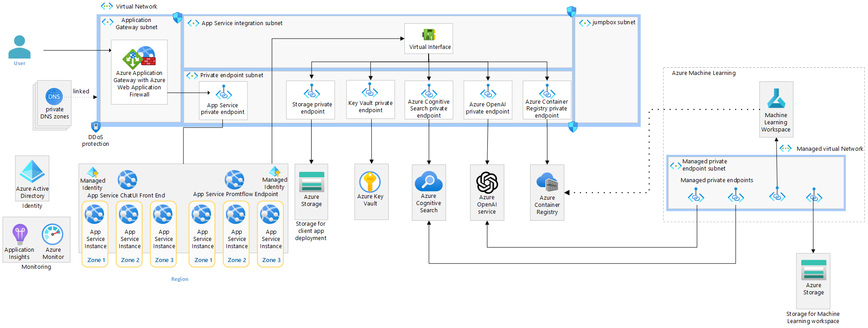
Task: Select the App Service private endpoint icon
Action: [x=223, y=93]
